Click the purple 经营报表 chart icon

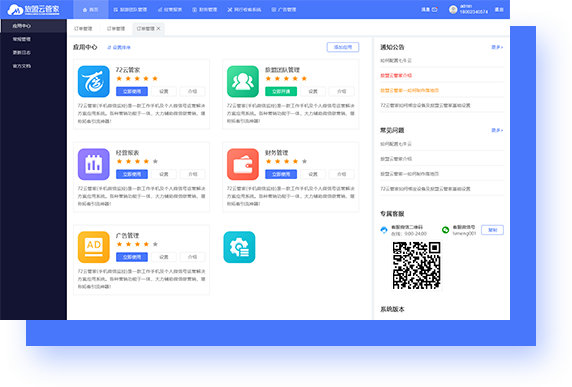[x=93, y=164]
